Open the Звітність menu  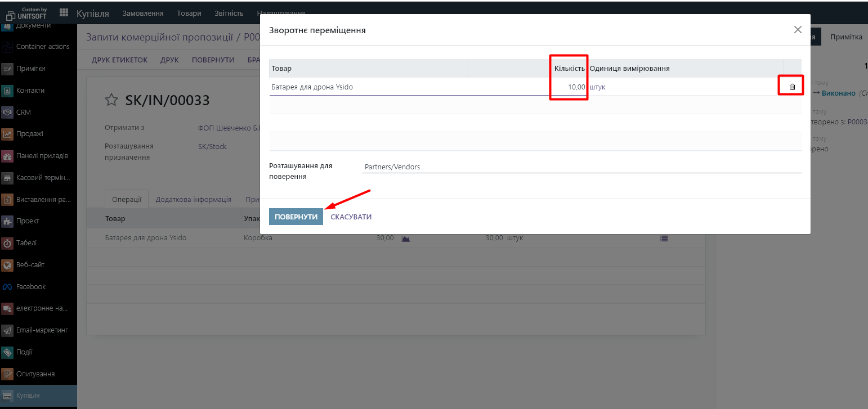click(x=229, y=13)
